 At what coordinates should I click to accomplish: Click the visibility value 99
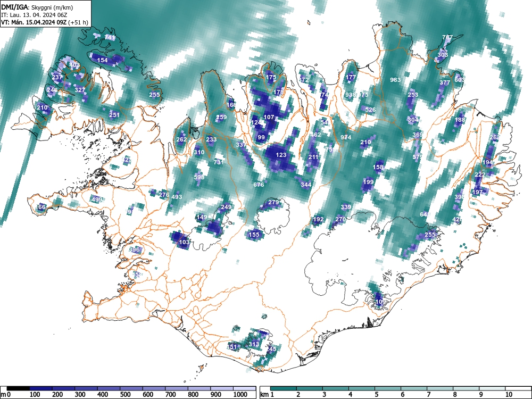tap(261, 137)
